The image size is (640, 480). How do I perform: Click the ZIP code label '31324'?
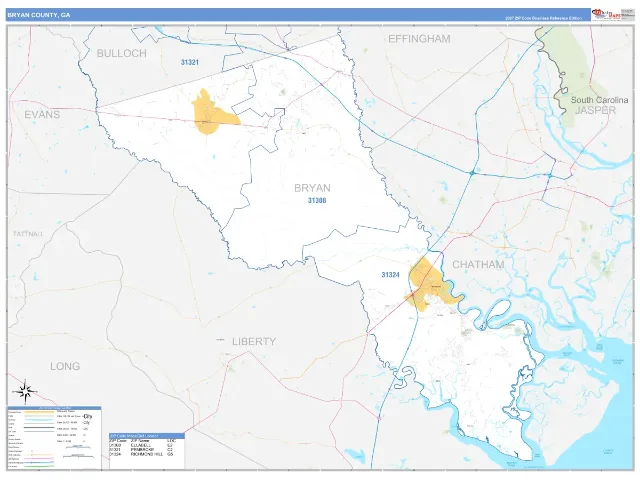(390, 275)
